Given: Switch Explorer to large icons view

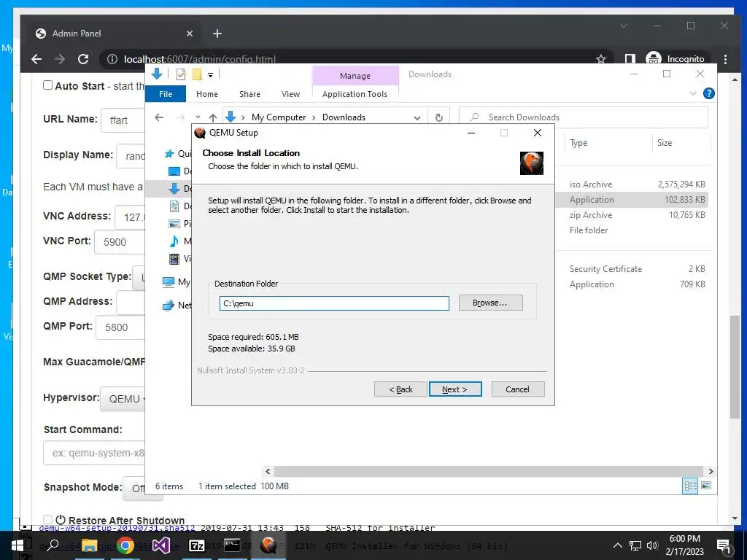Looking at the screenshot, I should [706, 485].
